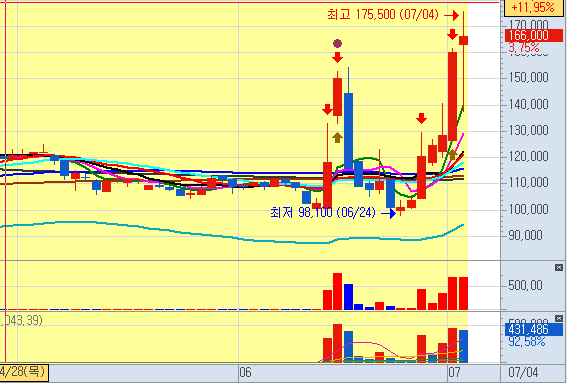Click the red down-arrow signal left of 166,000 candle
This screenshot has width=567, height=383.
pyautogui.click(x=452, y=34)
